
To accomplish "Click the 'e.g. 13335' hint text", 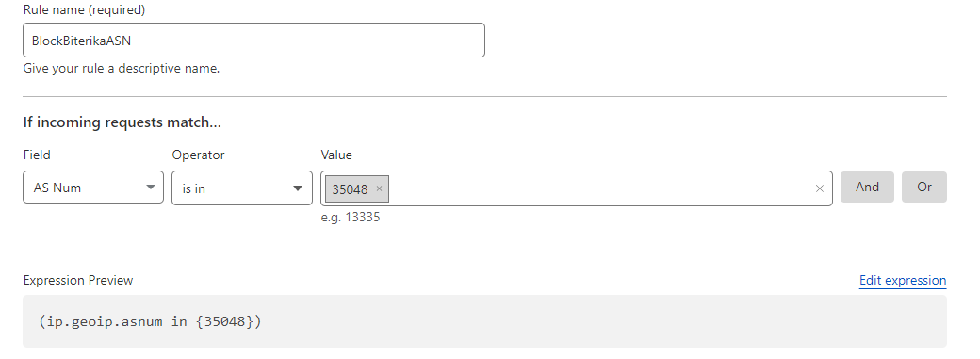I will coord(350,218).
